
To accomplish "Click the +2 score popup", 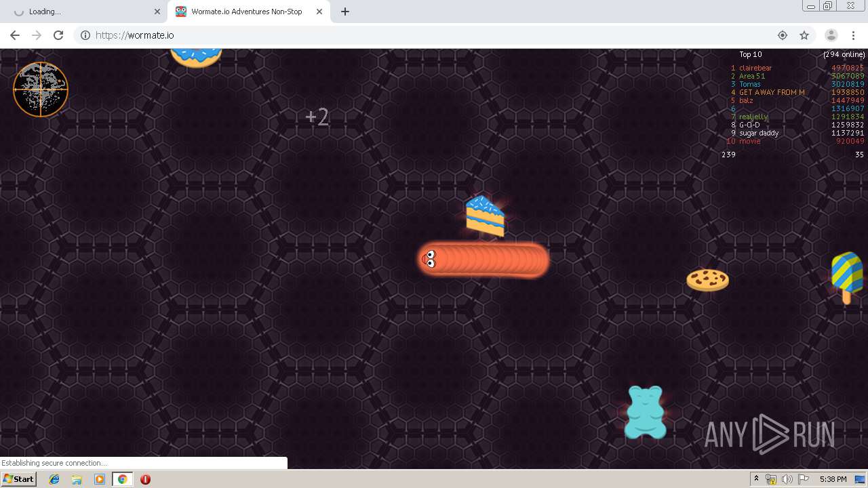I will pos(317,117).
